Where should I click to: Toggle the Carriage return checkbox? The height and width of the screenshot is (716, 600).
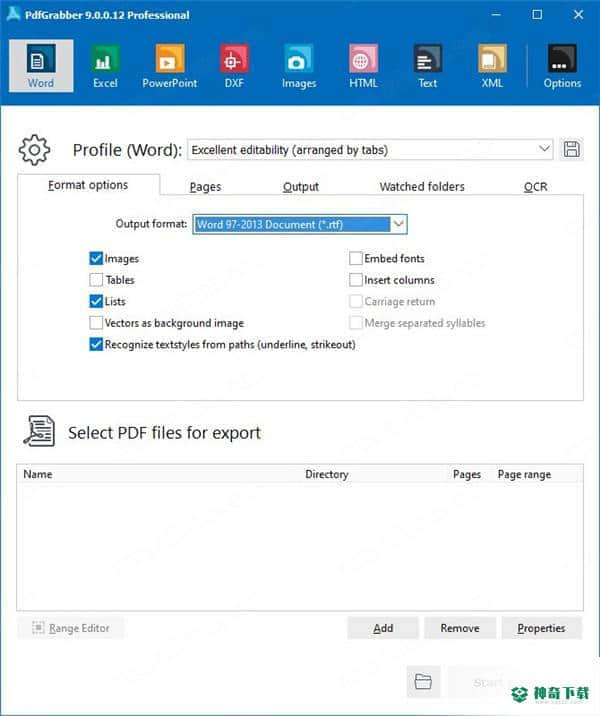coord(356,301)
